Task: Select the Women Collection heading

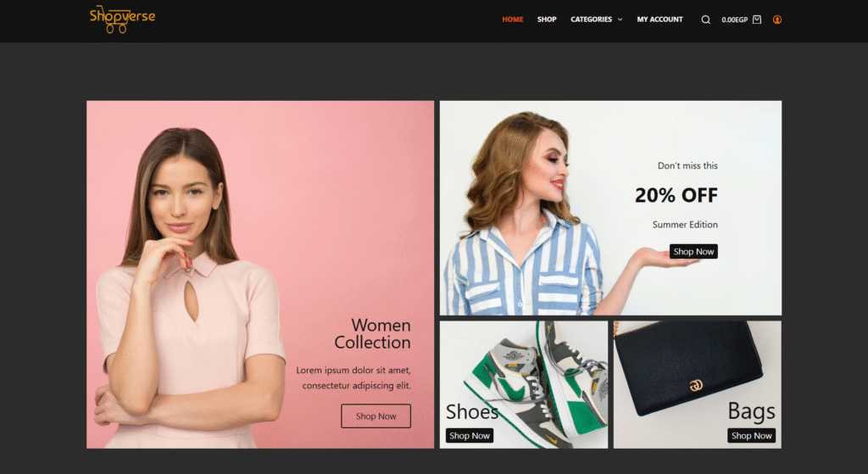Action: 373,333
